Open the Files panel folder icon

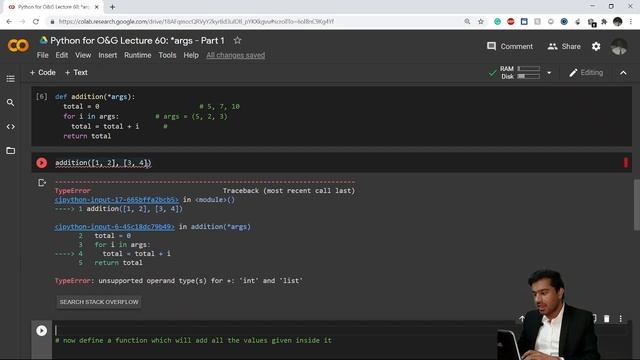(11, 151)
